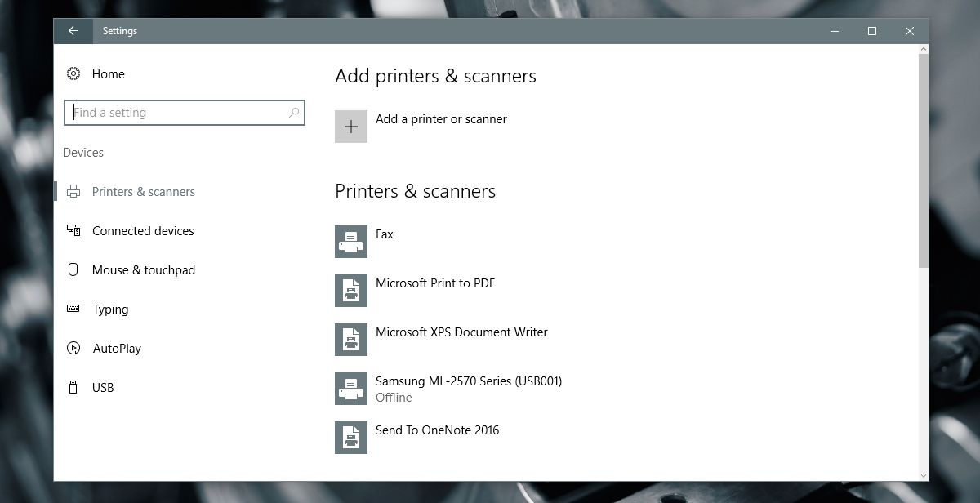Open AutoPlay settings page label

pyautogui.click(x=117, y=349)
